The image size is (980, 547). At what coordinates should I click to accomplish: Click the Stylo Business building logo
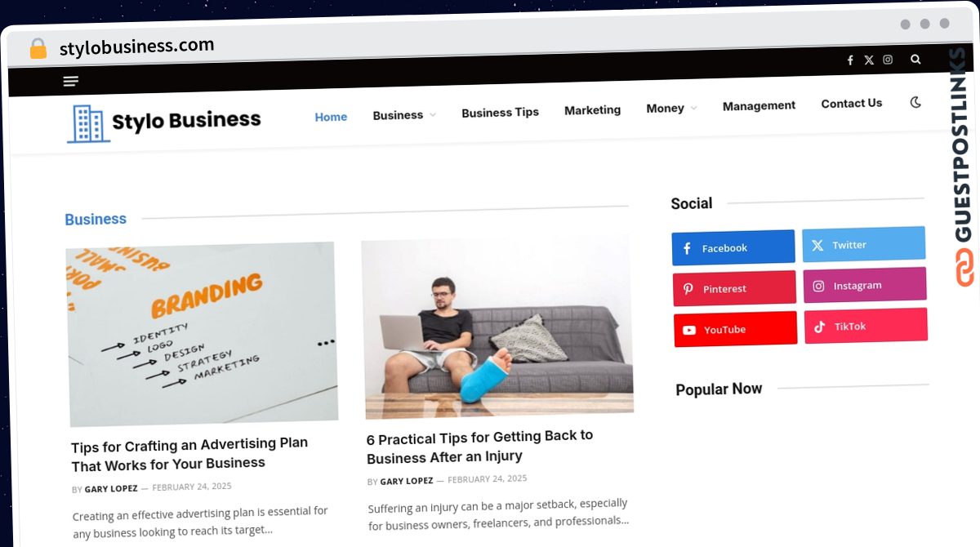[x=88, y=123]
